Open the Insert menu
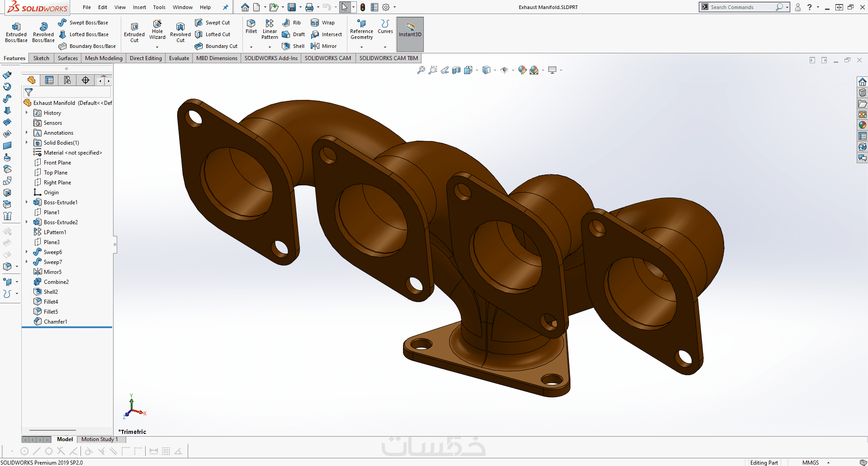This screenshot has height=466, width=868. (139, 7)
